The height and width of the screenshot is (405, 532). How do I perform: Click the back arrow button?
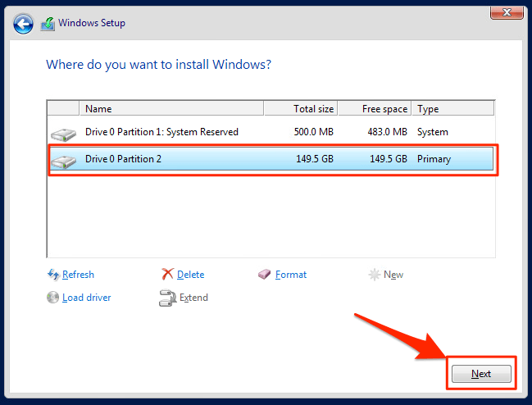[x=24, y=23]
